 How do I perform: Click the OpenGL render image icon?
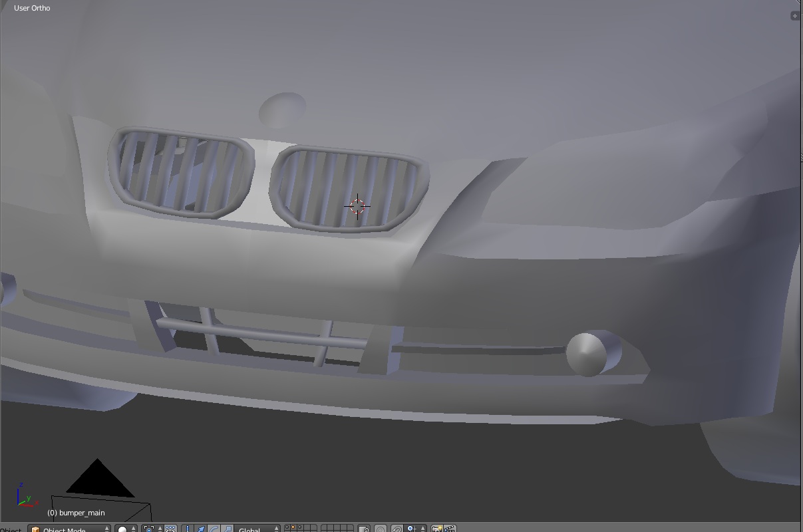tap(437, 529)
